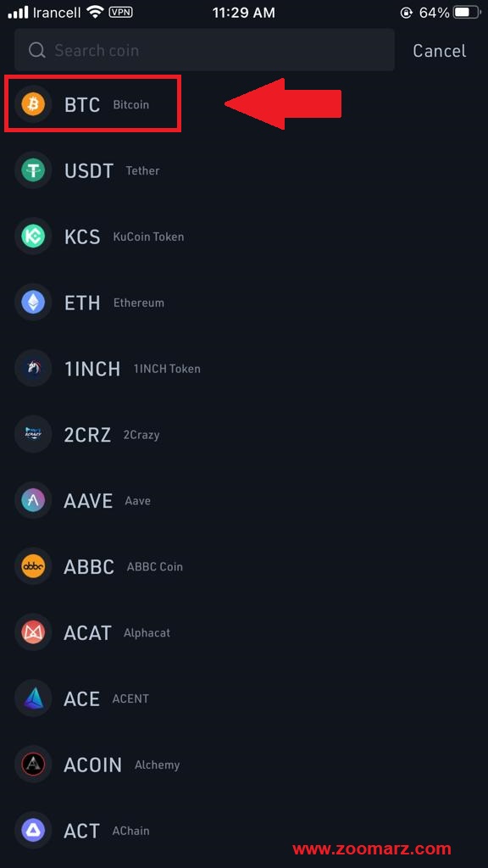Viewport: 488px width, 868px height.
Task: Tap the blue Ethereum diamond icon
Action: (33, 303)
